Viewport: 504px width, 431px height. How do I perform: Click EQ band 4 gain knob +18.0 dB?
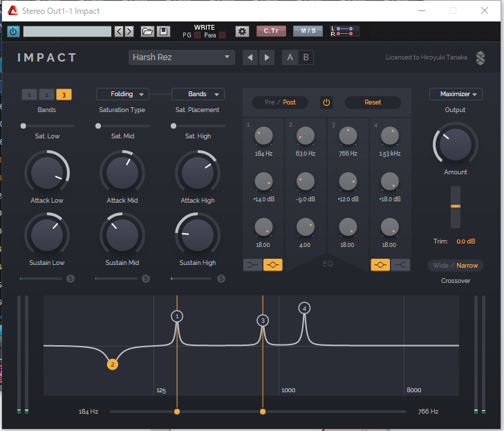389,181
